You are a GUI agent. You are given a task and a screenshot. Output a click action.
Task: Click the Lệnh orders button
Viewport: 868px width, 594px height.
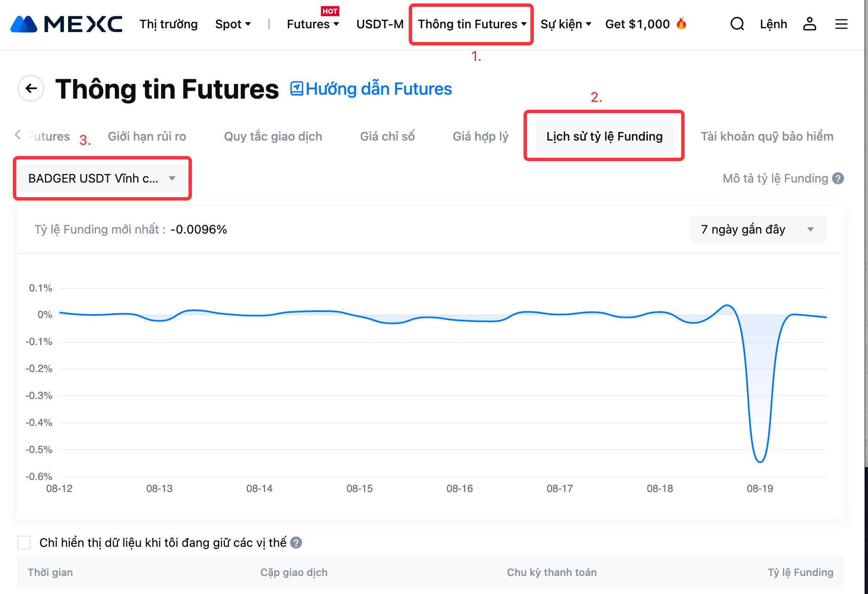point(773,24)
